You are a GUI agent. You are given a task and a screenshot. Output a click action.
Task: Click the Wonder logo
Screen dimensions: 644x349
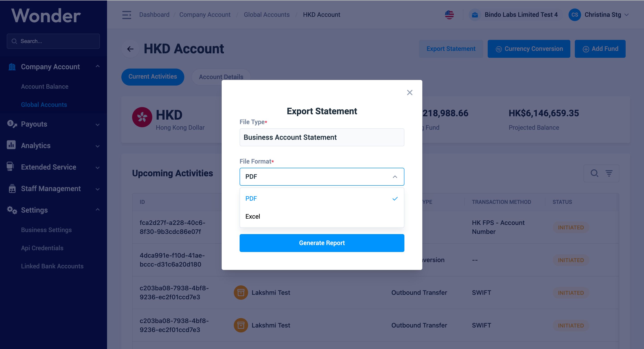coord(46,15)
